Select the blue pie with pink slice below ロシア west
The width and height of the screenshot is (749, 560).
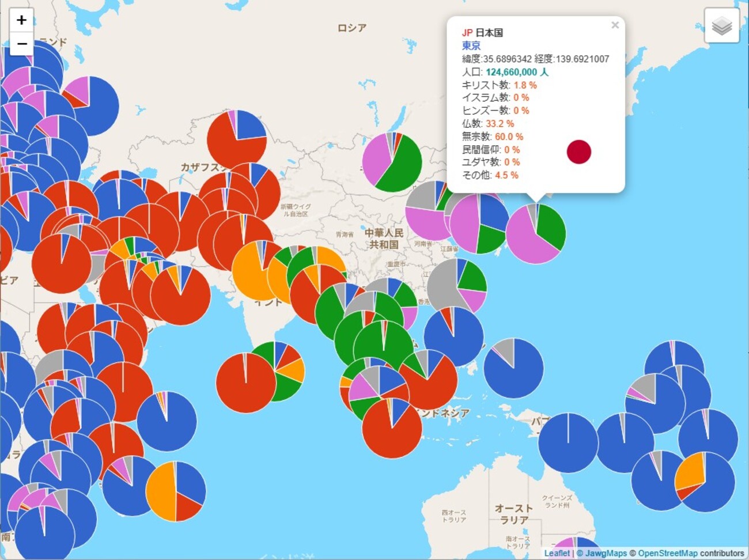89,106
